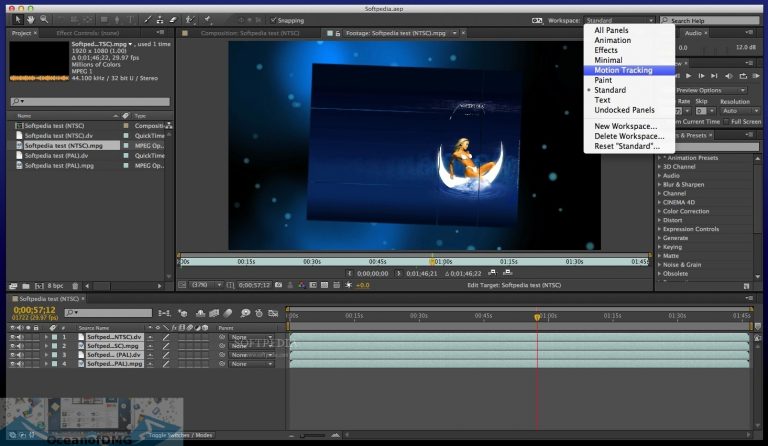Click the 8 bpc color depth button
The height and width of the screenshot is (446, 768).
coord(55,286)
